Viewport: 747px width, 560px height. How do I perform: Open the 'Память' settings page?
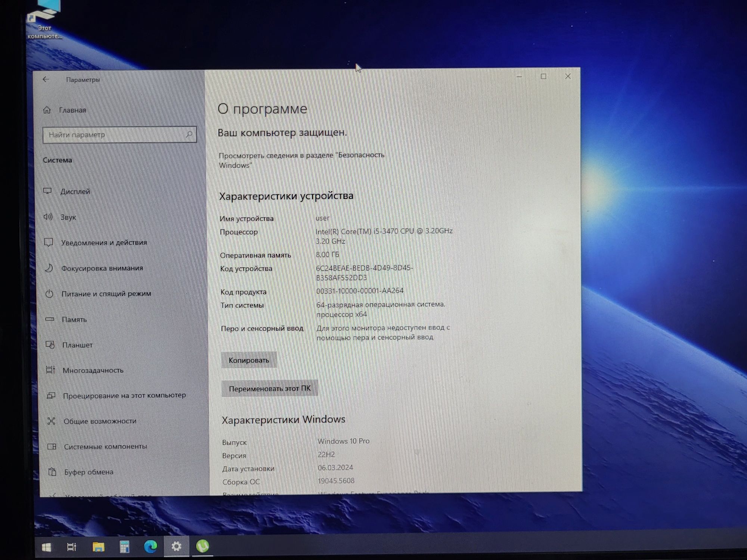coord(74,320)
